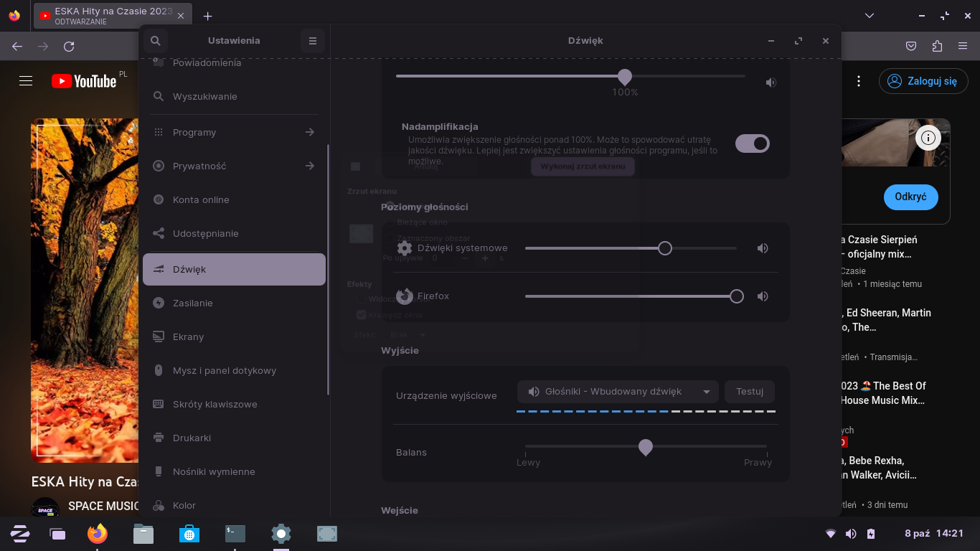Select the Powiadomienia sidebar entry
This screenshot has width=980, height=551.
pos(235,66)
